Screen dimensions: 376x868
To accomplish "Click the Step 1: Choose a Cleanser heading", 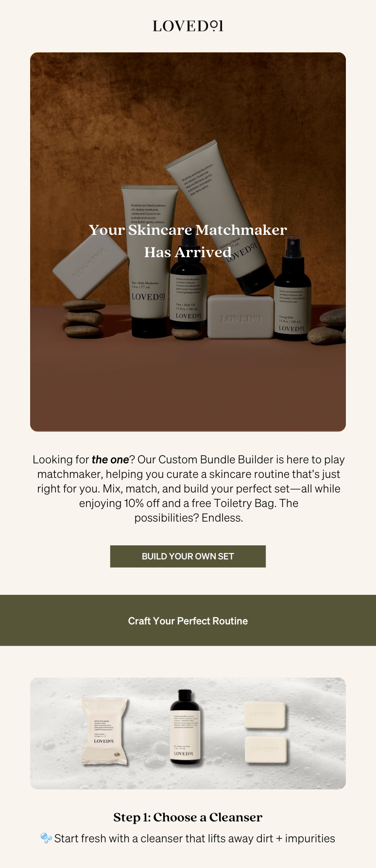I will click(x=188, y=817).
